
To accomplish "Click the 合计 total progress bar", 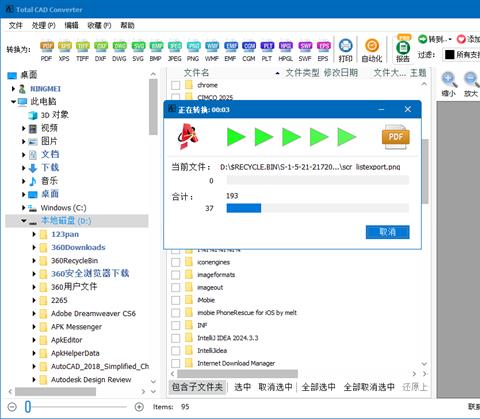I will [318, 208].
